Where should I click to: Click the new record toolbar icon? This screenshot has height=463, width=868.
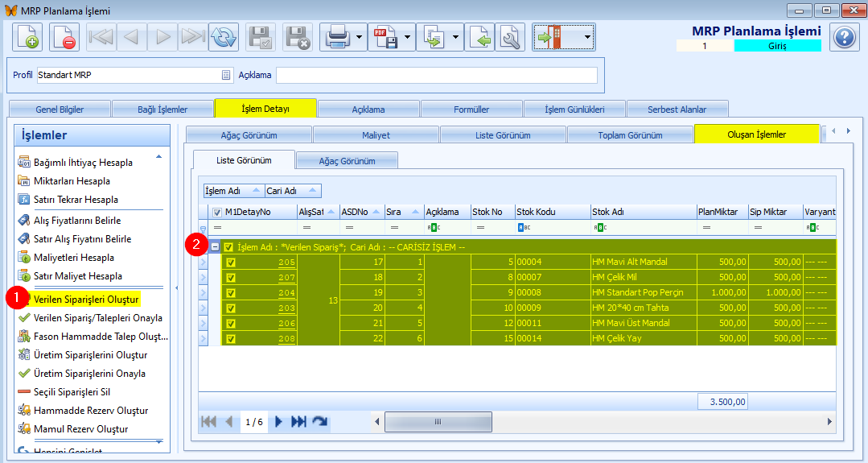click(27, 37)
